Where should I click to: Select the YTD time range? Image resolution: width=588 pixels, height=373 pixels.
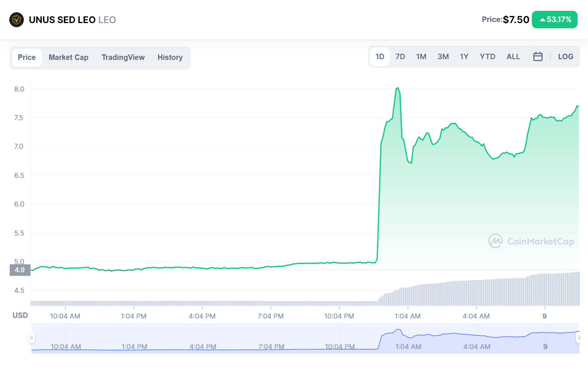[x=488, y=57]
